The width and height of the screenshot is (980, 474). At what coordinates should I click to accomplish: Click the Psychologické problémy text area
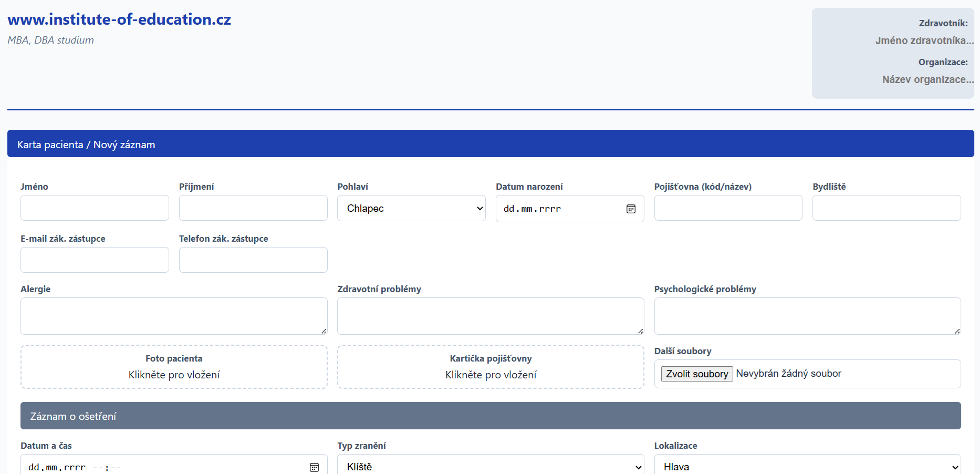(807, 316)
